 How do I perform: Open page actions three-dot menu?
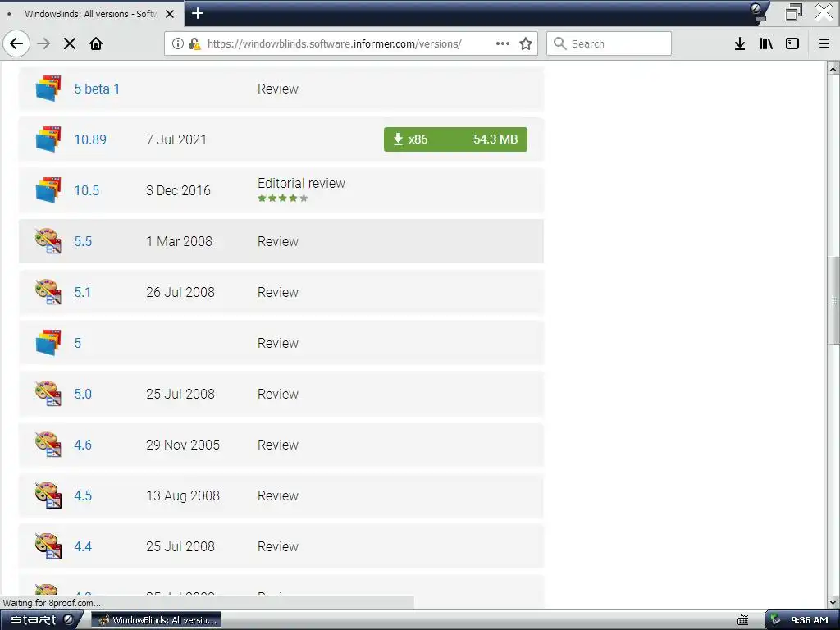[x=503, y=43]
